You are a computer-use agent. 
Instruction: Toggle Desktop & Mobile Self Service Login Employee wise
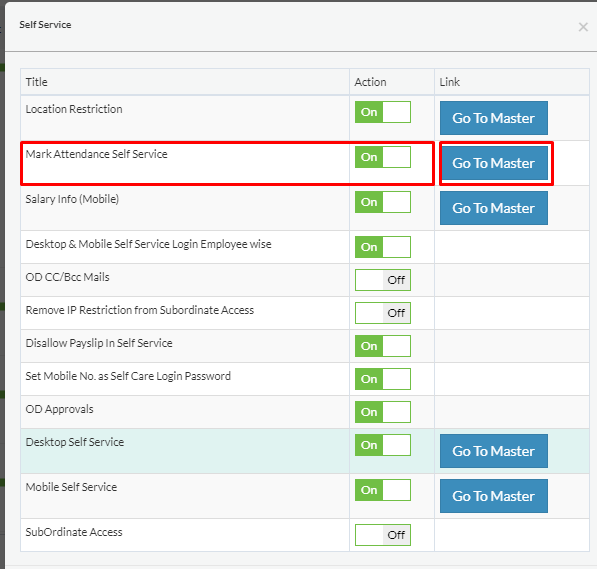pos(383,247)
